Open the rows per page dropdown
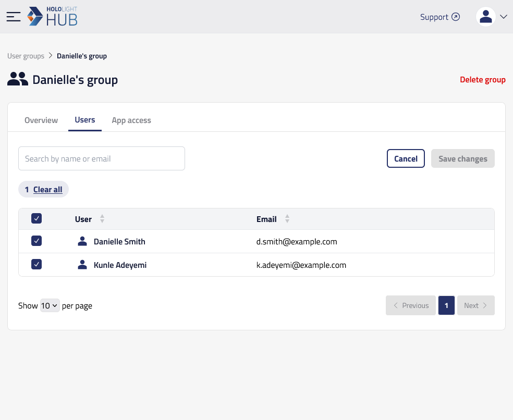513x420 pixels. click(50, 305)
